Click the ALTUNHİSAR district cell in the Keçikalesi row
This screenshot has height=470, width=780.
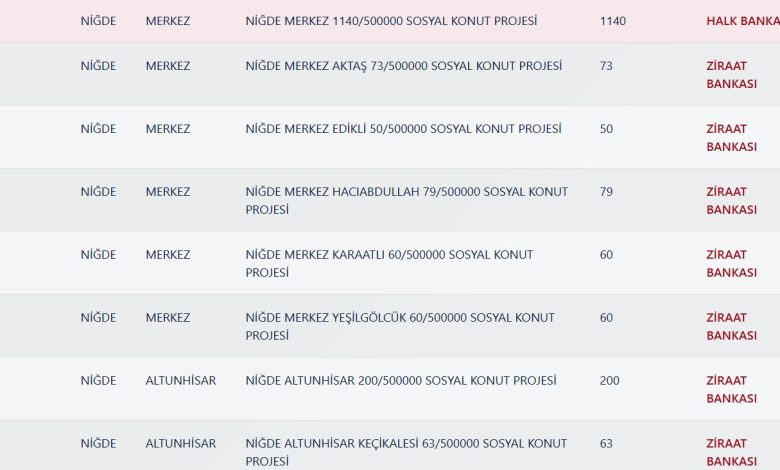coord(180,444)
